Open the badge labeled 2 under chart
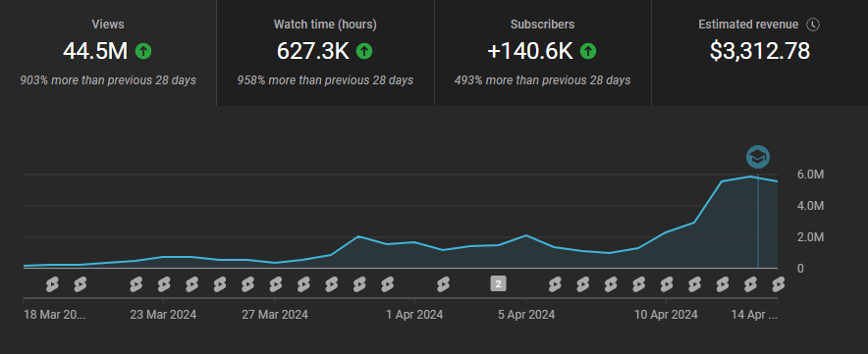 tap(498, 284)
